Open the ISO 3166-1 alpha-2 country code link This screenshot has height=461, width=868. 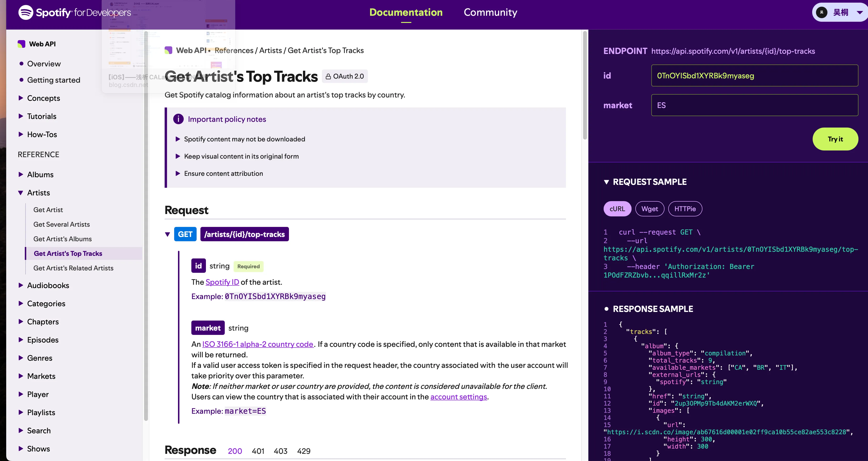pyautogui.click(x=258, y=344)
